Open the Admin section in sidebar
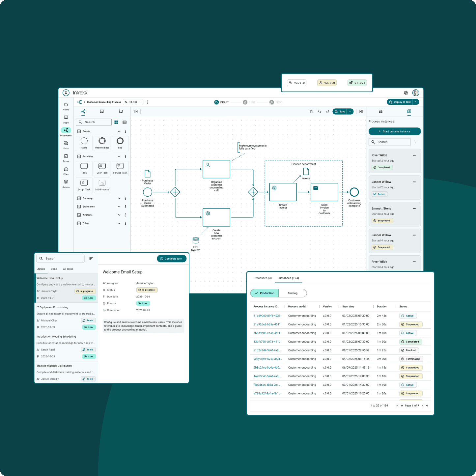The image size is (476, 476). 66,183
